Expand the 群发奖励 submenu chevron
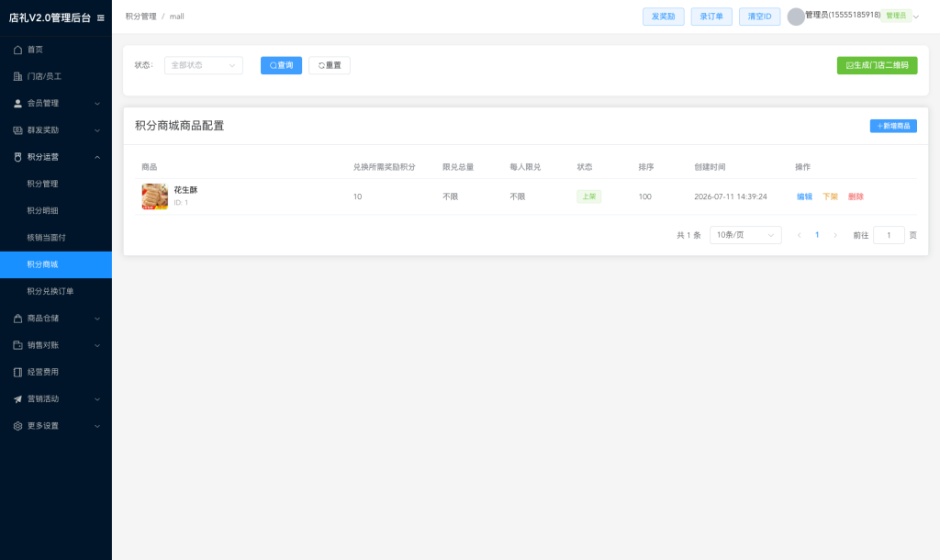Screen dimensions: 940x560 [97, 130]
